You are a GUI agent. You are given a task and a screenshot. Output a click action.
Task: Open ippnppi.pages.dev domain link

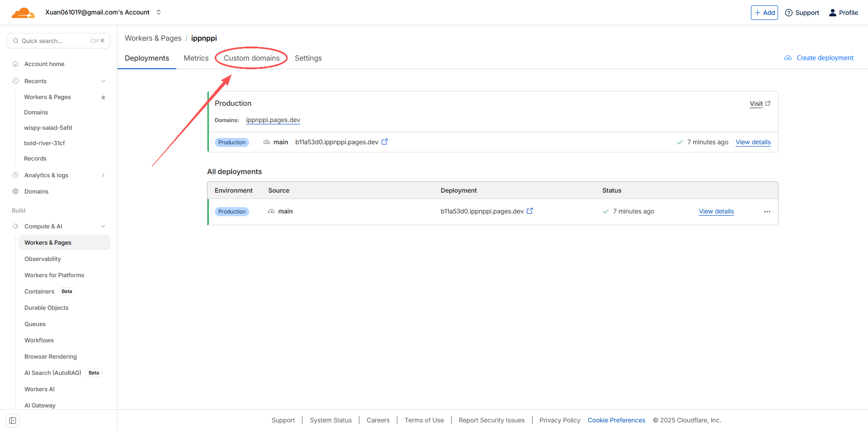pos(273,120)
